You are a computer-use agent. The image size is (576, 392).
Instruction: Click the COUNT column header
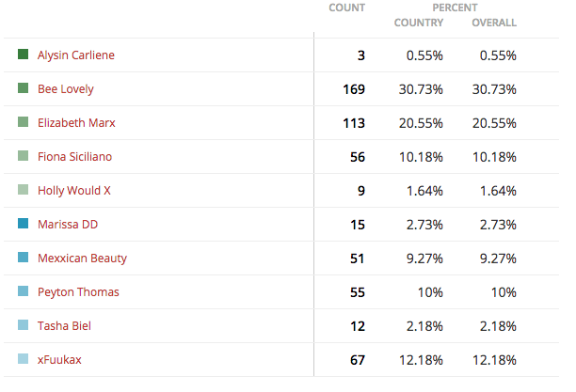346,8
